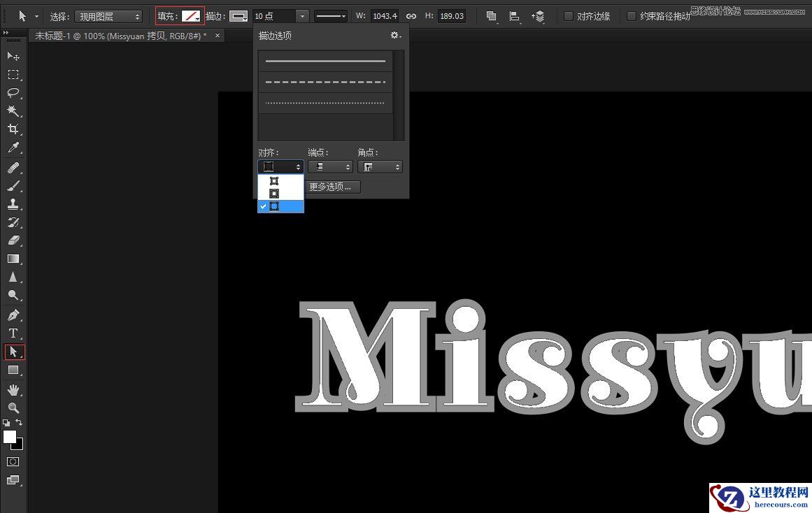Open the stroke options panel gear menu
The width and height of the screenshot is (812, 513).
coord(396,35)
